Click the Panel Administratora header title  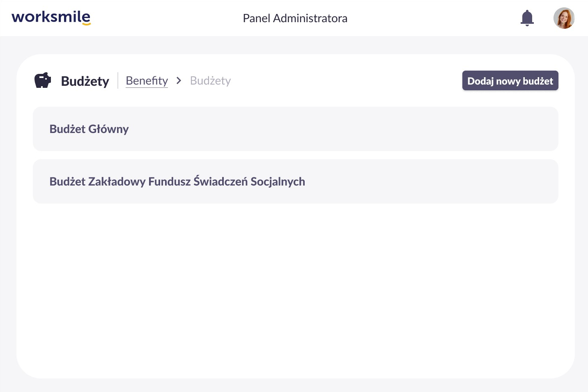295,18
